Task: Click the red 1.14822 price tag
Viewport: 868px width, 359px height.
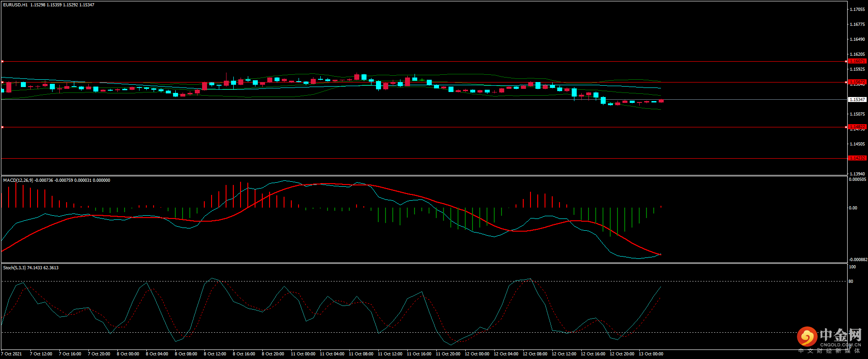Action: pos(857,127)
